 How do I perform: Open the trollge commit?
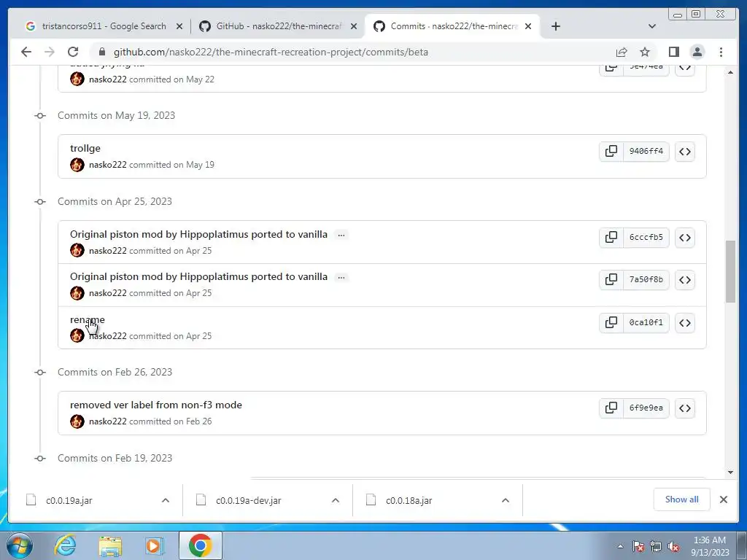85,148
